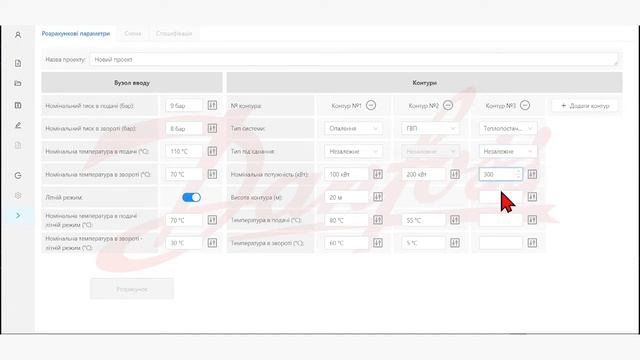
Task: Click arrows icon beside summer return 30 °C
Action: [x=212, y=243]
